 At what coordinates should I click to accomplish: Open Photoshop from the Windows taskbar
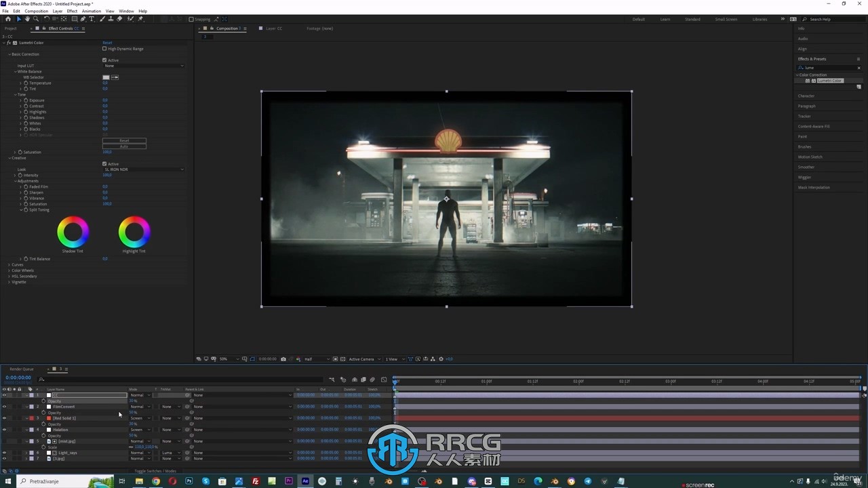coord(189,481)
